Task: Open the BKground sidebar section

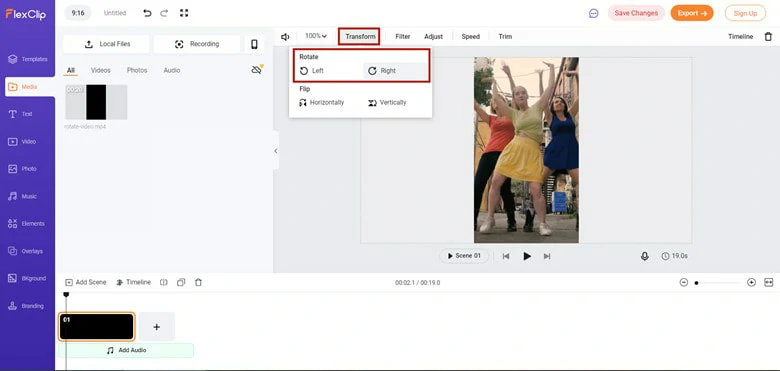Action: click(x=27, y=278)
